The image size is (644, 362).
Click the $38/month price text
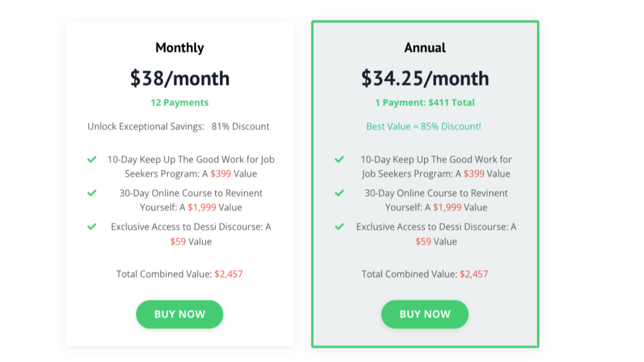pyautogui.click(x=180, y=78)
